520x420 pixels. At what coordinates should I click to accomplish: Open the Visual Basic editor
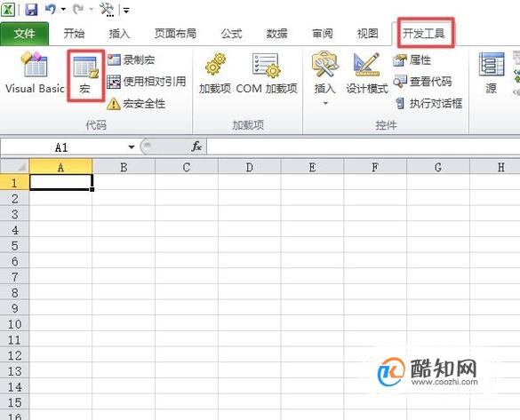tap(35, 73)
